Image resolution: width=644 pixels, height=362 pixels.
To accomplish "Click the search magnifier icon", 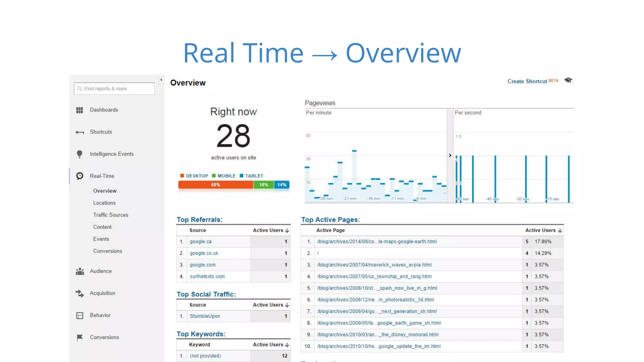I will [x=80, y=89].
